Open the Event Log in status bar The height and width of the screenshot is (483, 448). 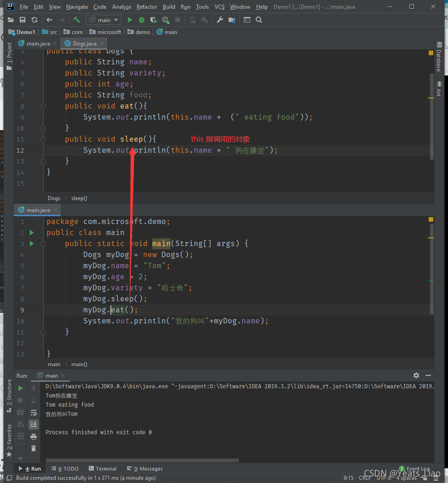pos(414,469)
